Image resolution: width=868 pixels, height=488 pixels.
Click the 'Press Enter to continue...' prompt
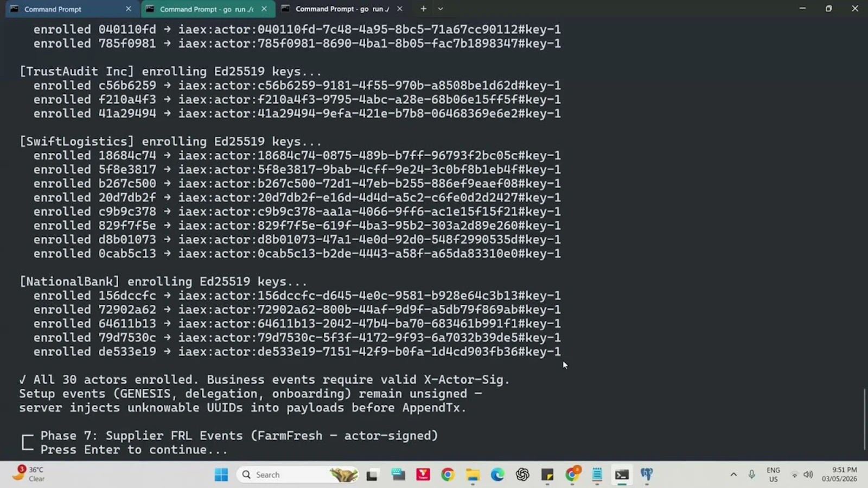(134, 450)
